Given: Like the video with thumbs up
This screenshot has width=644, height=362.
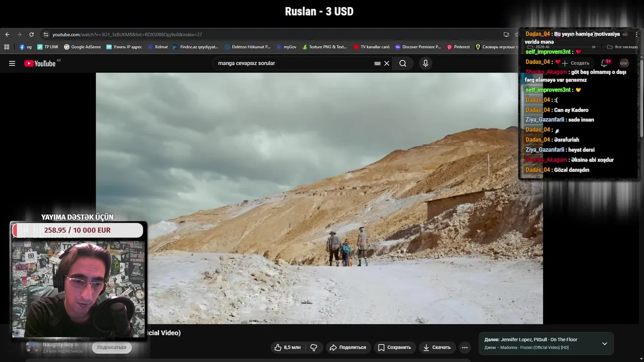Looking at the screenshot, I should click(287, 347).
